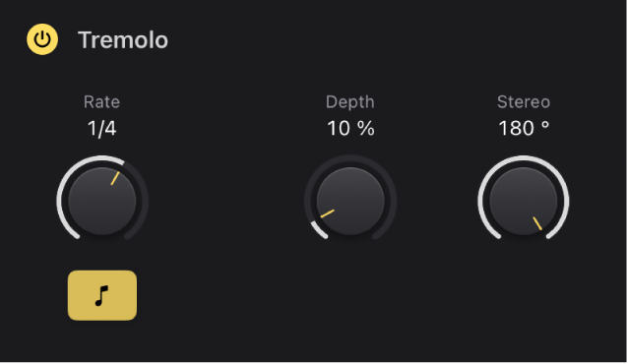Click the yellow indicator on Stereo knob
Image resolution: width=628 pixels, height=364 pixels.
tap(537, 223)
